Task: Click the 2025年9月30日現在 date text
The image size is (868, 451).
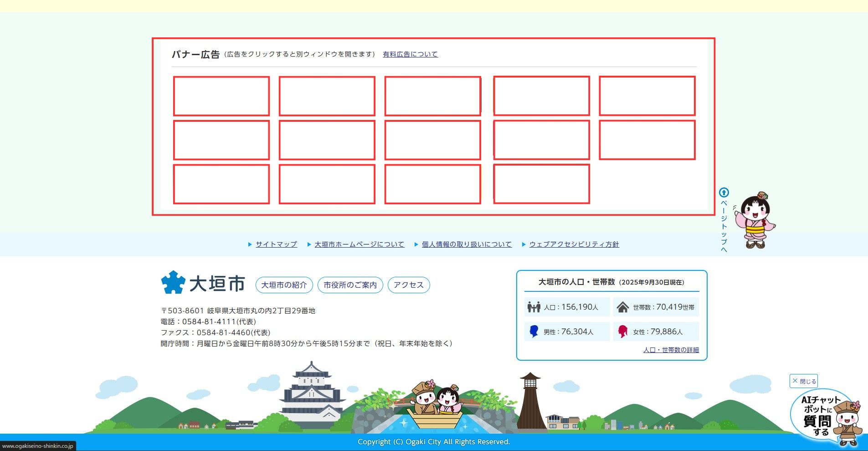Action: click(651, 282)
